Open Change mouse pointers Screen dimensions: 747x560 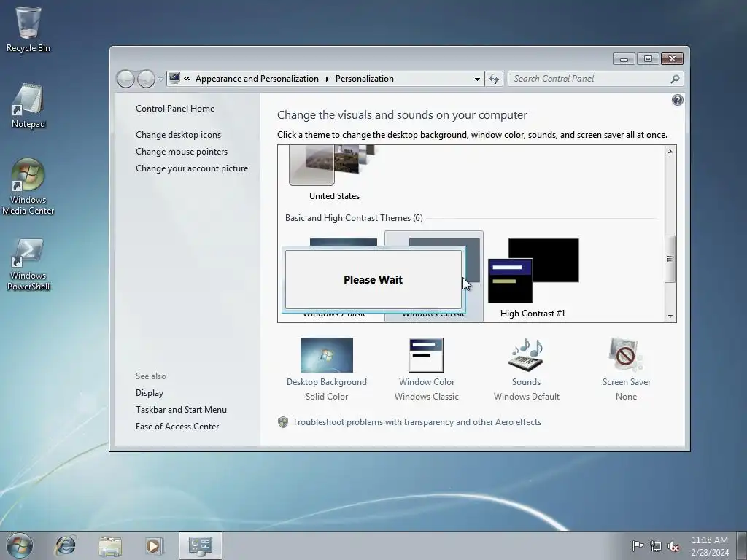tap(182, 152)
